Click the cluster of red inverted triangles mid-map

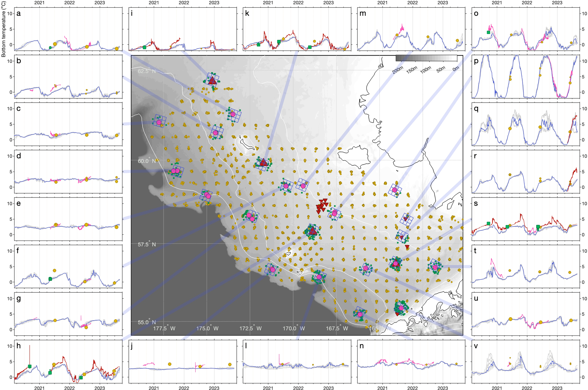point(322,206)
